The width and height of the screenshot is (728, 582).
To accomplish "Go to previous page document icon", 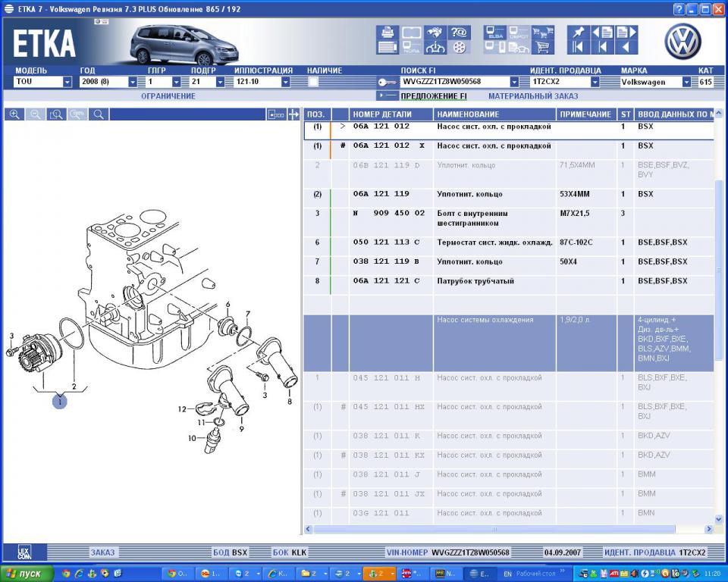I will tap(602, 33).
